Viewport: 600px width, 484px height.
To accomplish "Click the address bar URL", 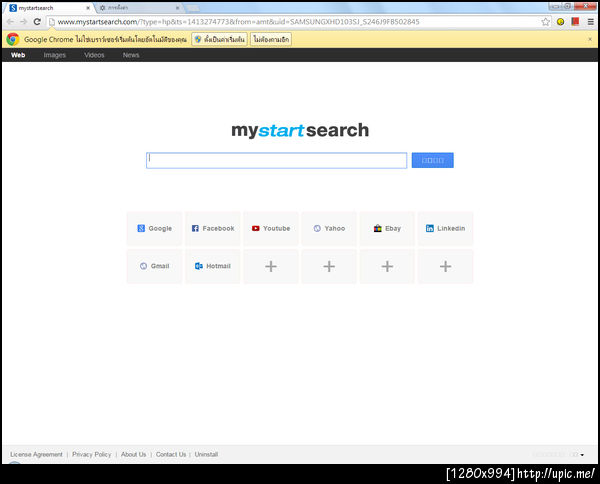I will (x=238, y=22).
